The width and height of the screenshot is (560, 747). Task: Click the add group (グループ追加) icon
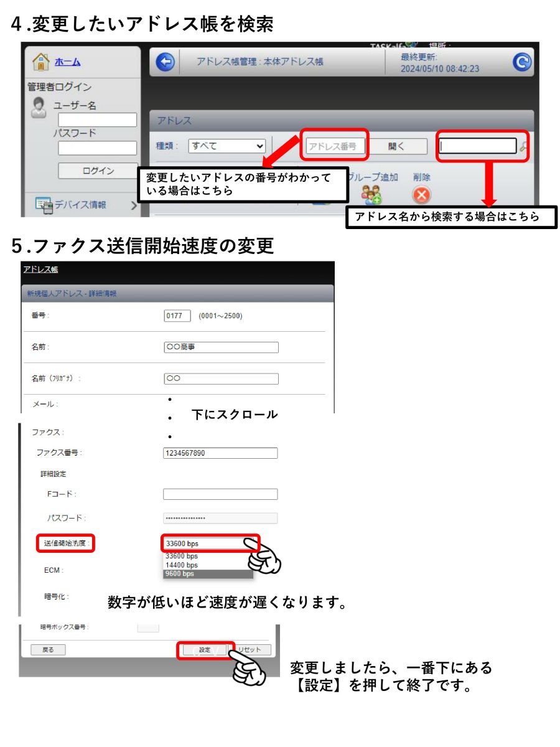coord(372,195)
